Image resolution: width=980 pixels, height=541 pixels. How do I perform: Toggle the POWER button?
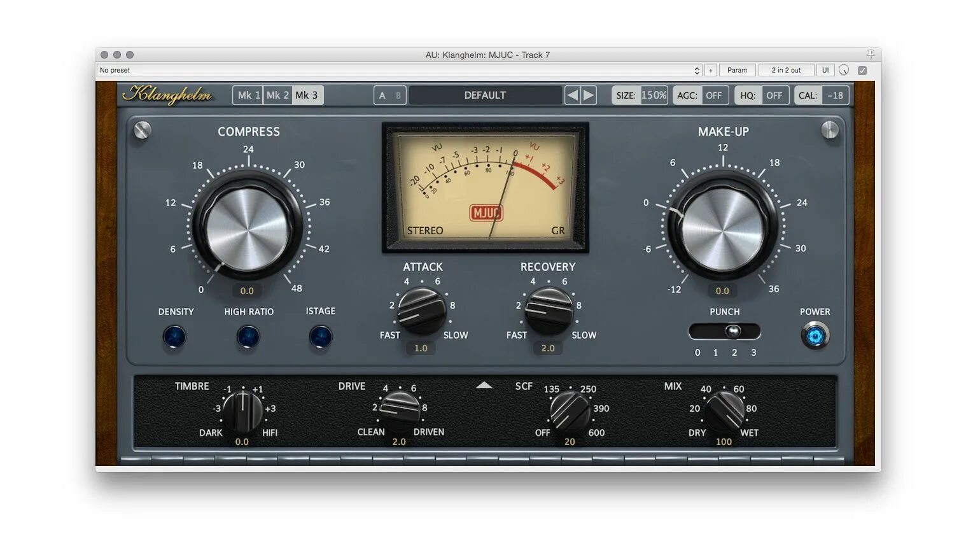pos(815,335)
